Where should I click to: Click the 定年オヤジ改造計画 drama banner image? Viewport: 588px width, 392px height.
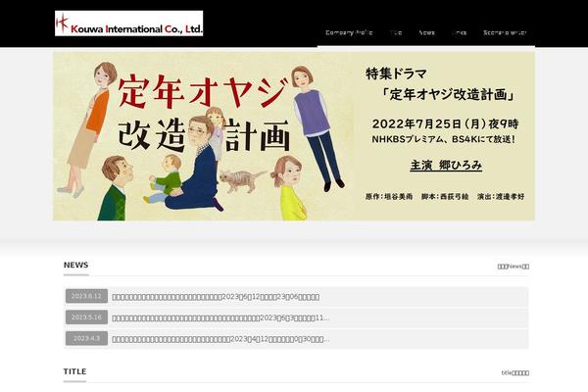click(x=294, y=136)
